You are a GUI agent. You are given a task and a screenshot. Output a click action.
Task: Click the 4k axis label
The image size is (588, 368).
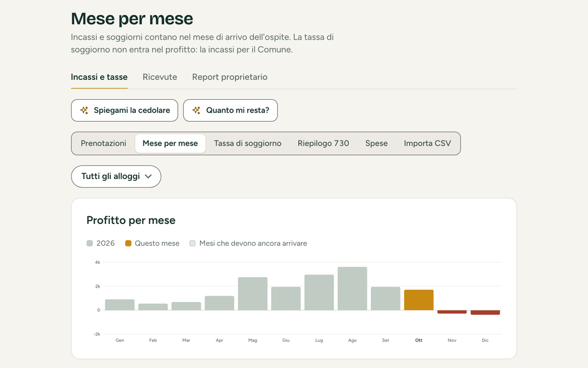(98, 263)
